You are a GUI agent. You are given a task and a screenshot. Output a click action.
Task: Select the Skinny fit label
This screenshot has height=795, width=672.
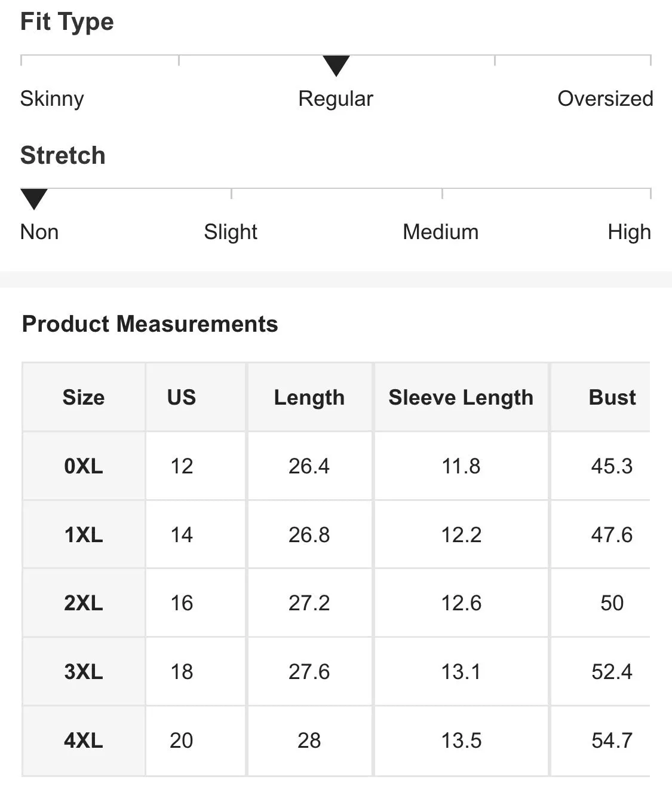pos(52,99)
